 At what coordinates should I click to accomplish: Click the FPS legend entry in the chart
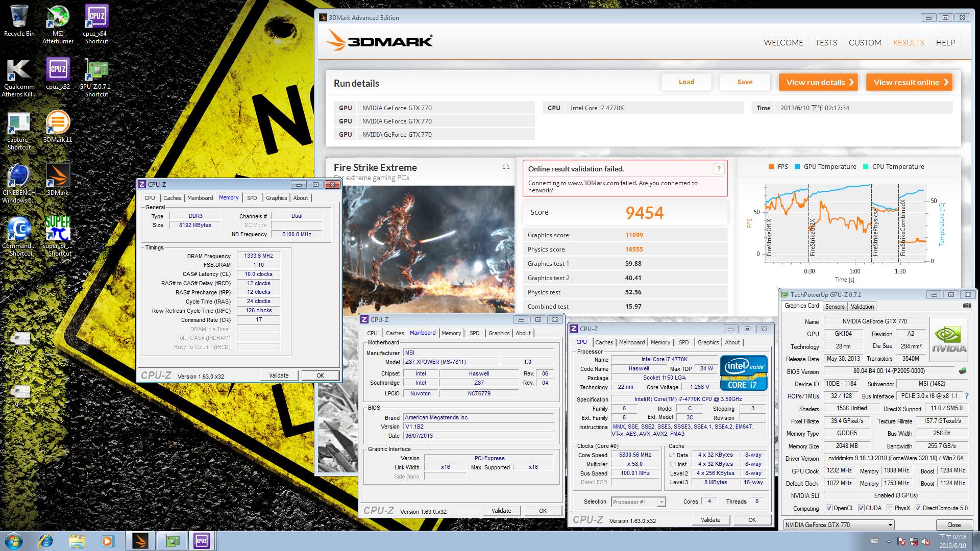coord(778,167)
